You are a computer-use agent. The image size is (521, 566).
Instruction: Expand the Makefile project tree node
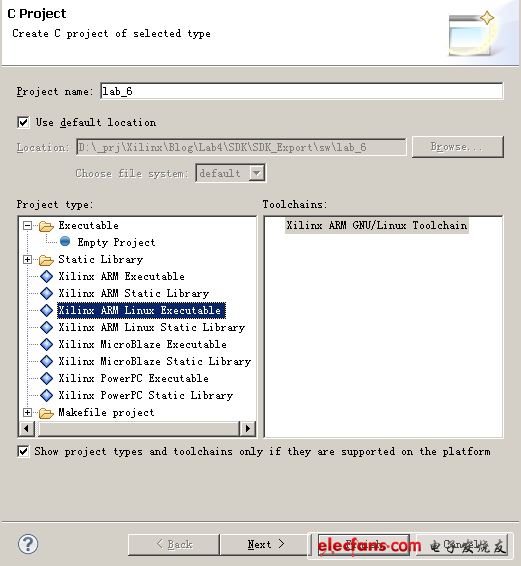[27, 413]
